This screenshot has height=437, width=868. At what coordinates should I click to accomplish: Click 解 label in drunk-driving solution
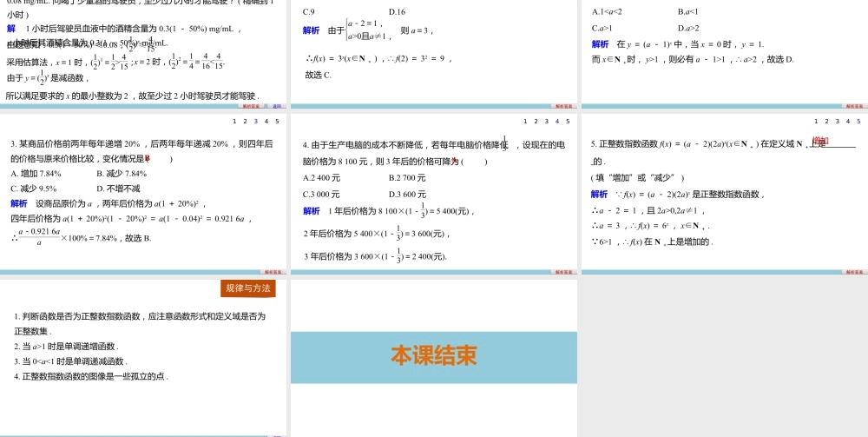[11, 29]
